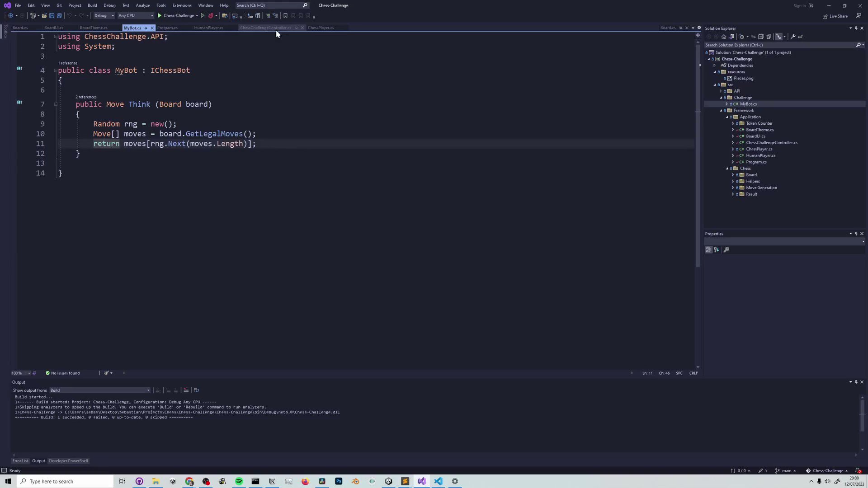Image resolution: width=868 pixels, height=488 pixels.
Task: Toggle word wrap in the Output pane
Action: [196, 390]
